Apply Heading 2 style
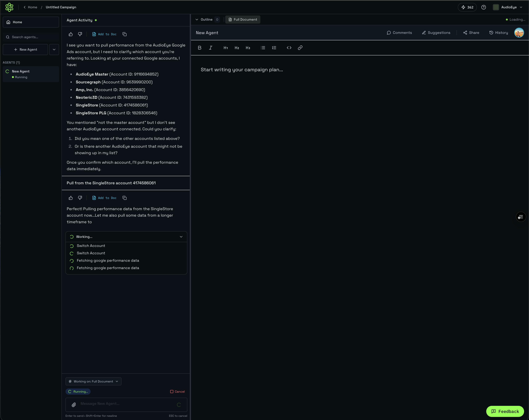 [237, 48]
